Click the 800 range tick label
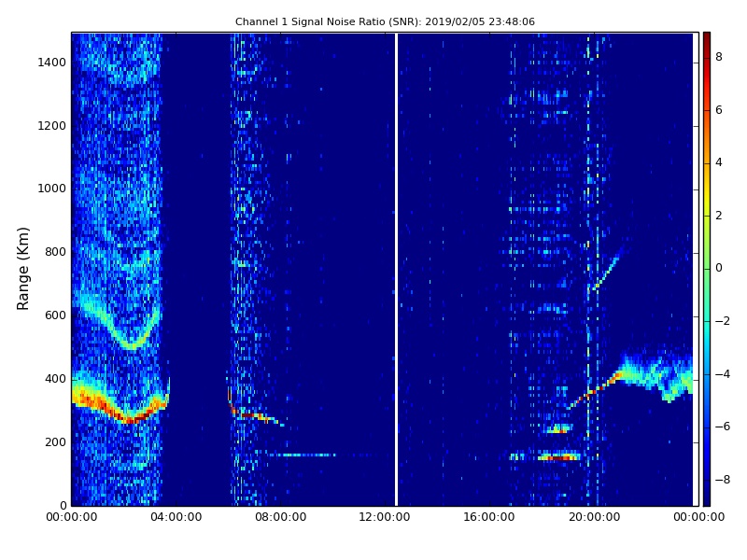Image resolution: width=747 pixels, height=560 pixels. [x=55, y=252]
